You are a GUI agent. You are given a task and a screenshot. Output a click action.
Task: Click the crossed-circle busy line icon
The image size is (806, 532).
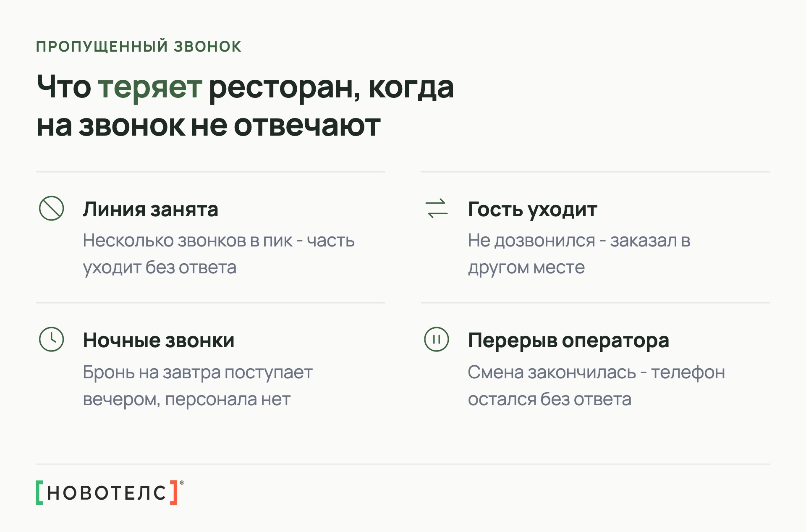tap(51, 208)
